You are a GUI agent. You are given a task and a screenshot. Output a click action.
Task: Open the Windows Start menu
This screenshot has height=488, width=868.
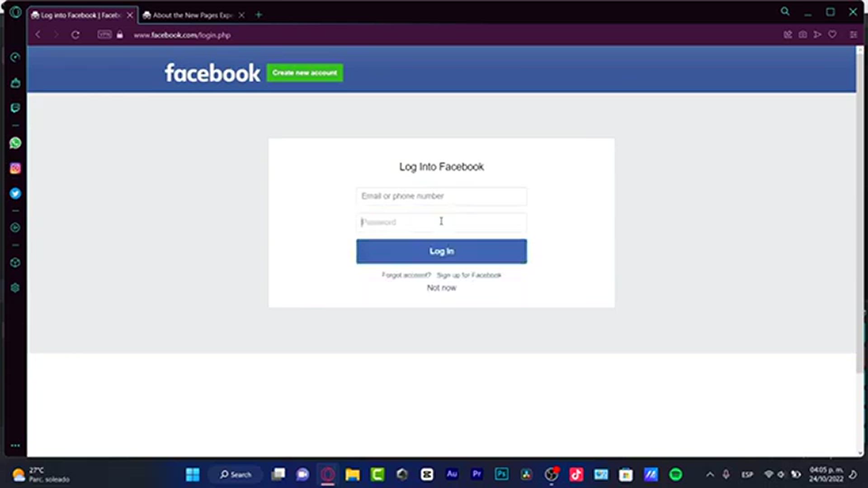point(193,474)
